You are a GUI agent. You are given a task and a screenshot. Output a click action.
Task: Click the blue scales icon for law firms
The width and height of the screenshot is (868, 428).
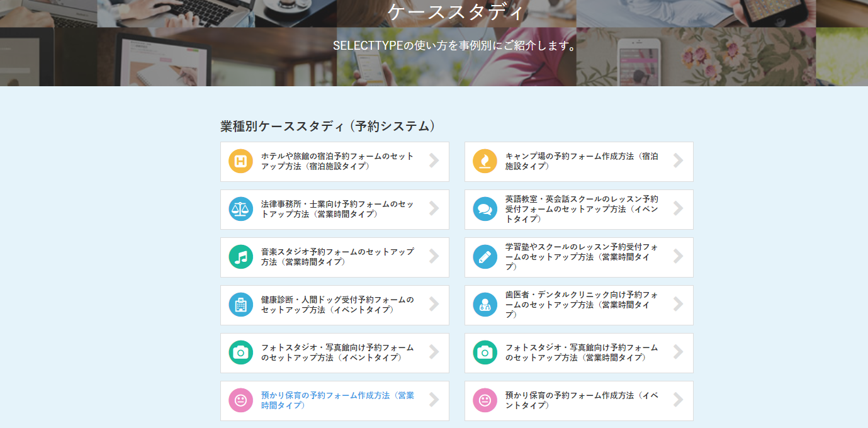click(x=240, y=209)
